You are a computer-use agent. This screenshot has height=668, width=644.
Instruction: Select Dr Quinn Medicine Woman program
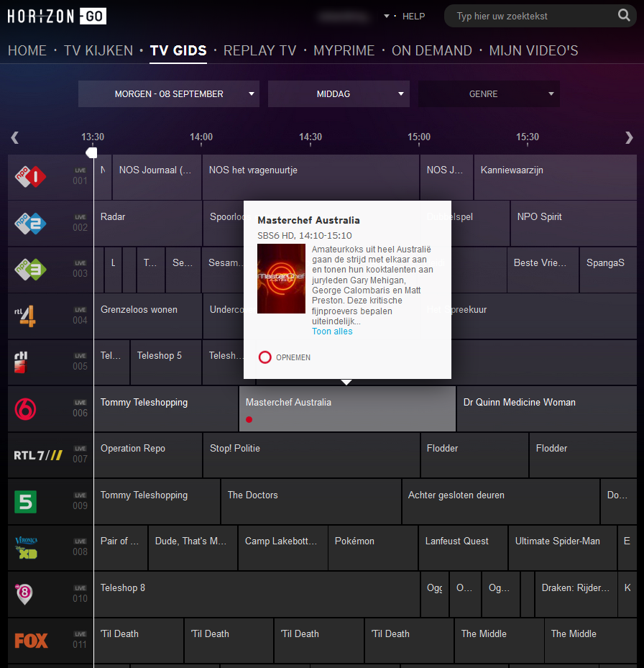[x=547, y=408]
